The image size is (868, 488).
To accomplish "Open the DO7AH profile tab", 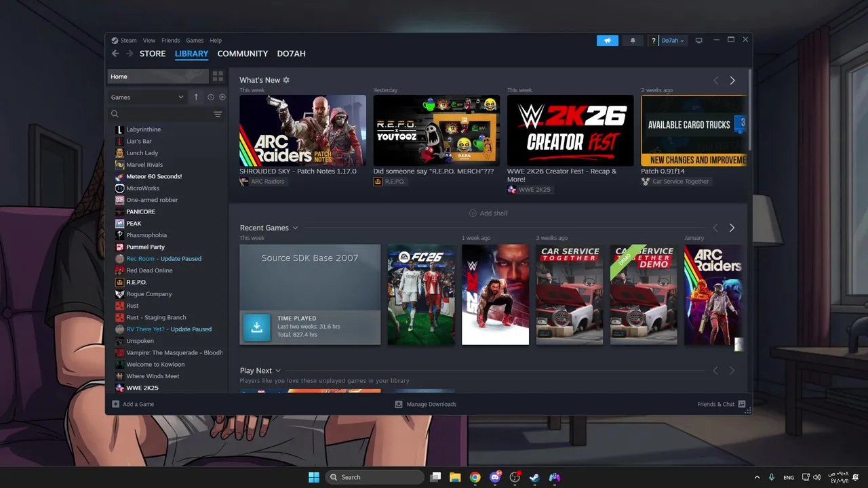I will pyautogui.click(x=291, y=54).
